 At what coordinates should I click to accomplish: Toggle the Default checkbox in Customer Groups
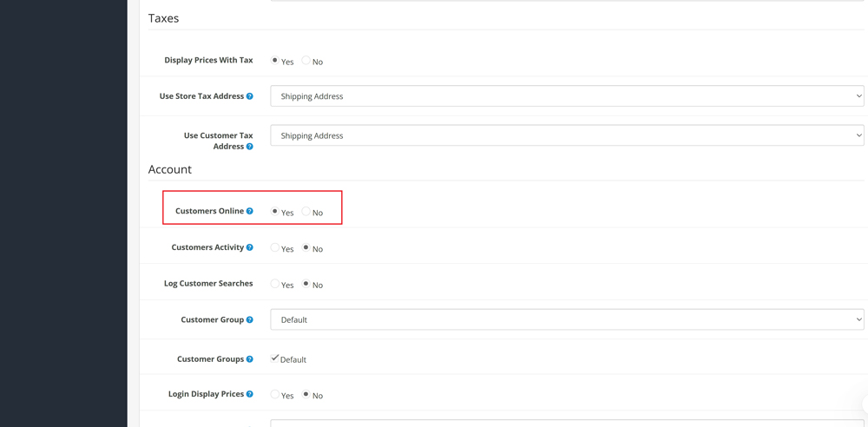[275, 358]
